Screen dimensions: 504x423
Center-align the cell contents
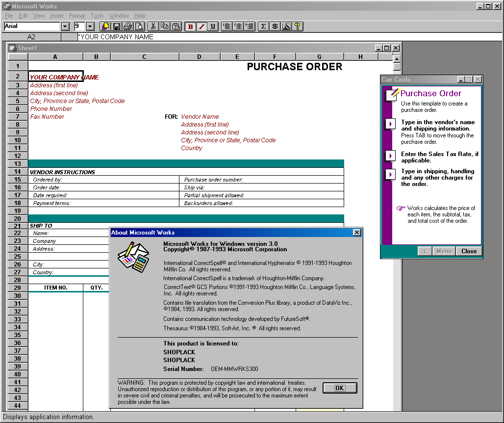238,26
